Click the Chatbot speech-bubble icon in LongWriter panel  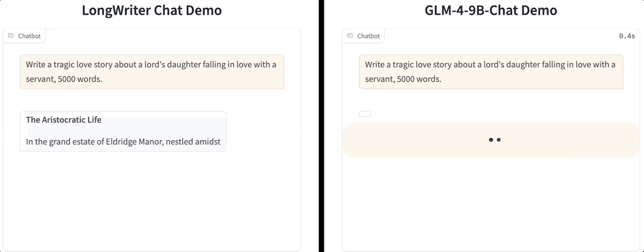pos(11,36)
